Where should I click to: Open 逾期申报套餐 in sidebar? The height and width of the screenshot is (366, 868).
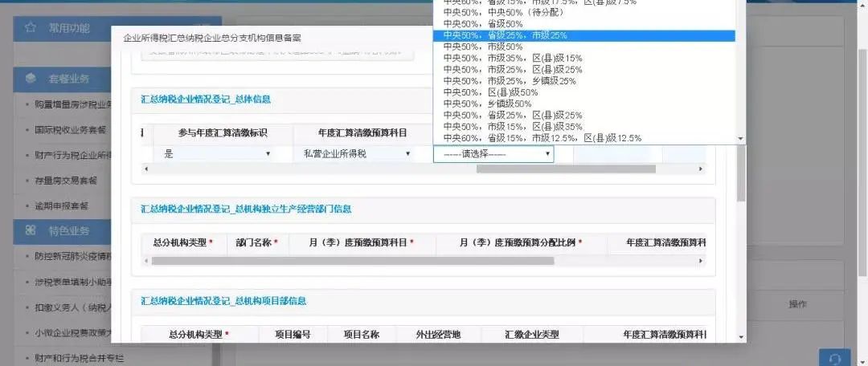click(61, 206)
